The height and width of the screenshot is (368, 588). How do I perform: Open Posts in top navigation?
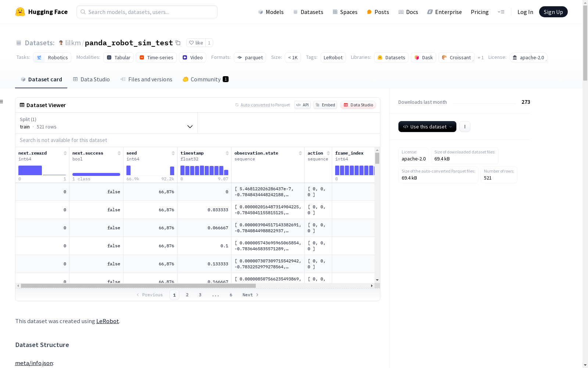(x=378, y=12)
